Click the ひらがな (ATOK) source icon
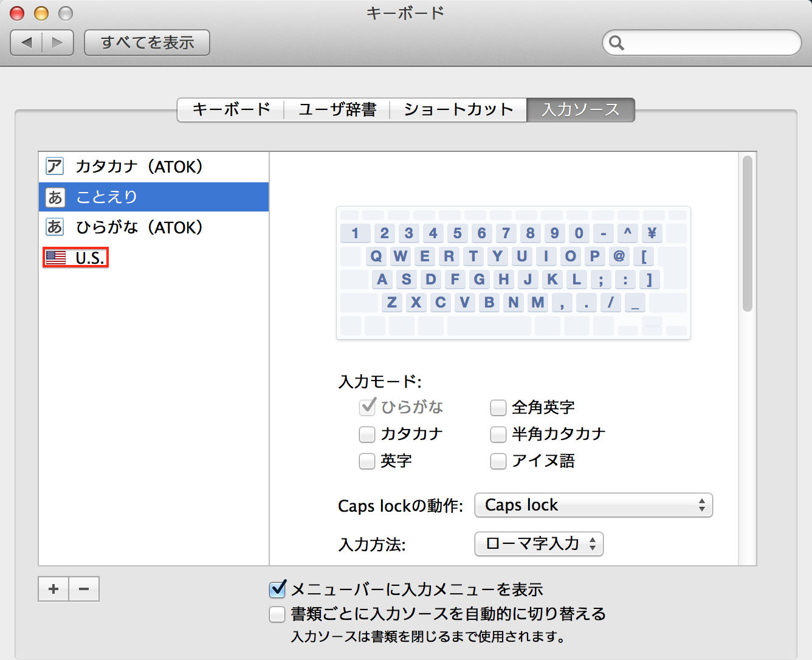The image size is (812, 660). tap(55, 227)
